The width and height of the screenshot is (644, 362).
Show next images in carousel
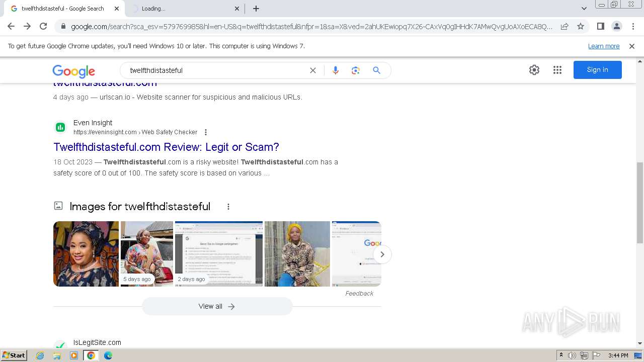coord(382,254)
